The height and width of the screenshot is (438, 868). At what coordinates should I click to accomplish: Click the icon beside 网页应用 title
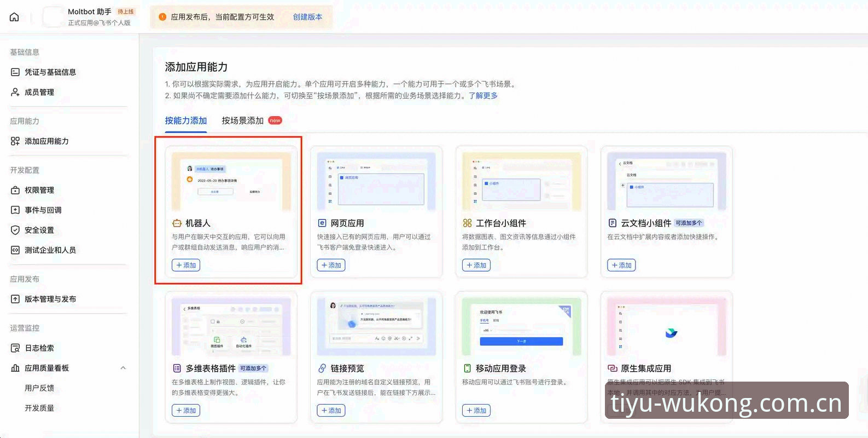322,223
